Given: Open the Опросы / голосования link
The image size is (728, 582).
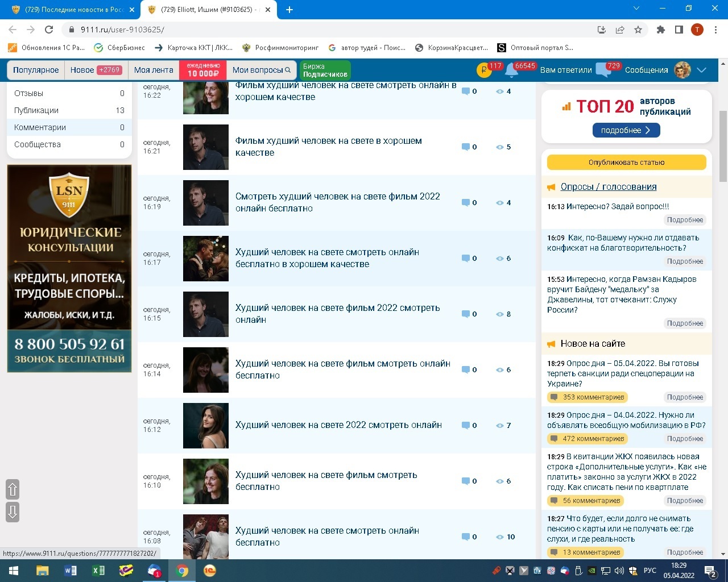Looking at the screenshot, I should click(x=608, y=187).
